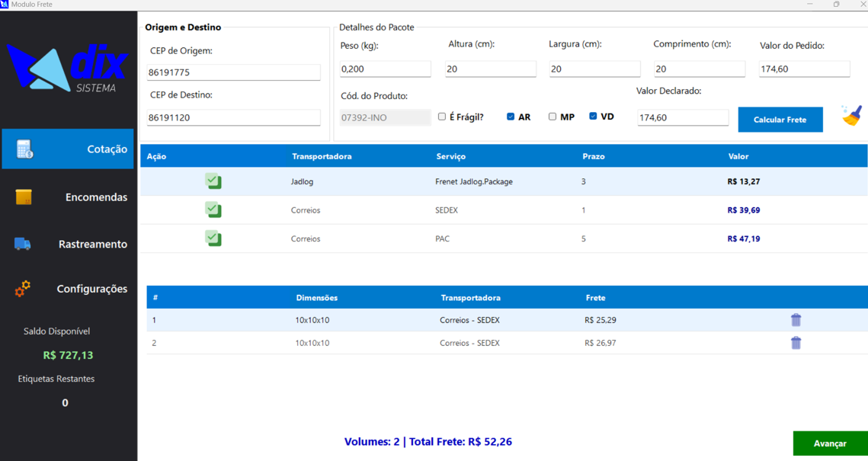The height and width of the screenshot is (461, 868).
Task: Delete volume 1 with trash icon
Action: click(x=796, y=320)
